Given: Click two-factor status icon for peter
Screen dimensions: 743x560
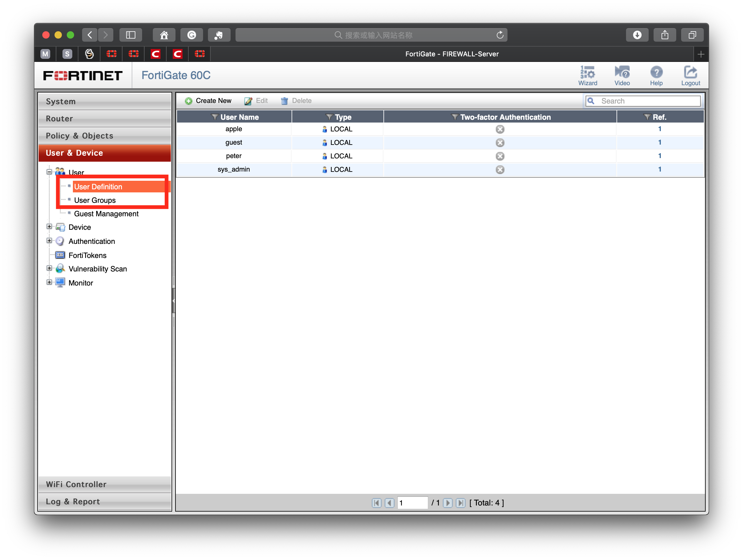Looking at the screenshot, I should coord(500,156).
